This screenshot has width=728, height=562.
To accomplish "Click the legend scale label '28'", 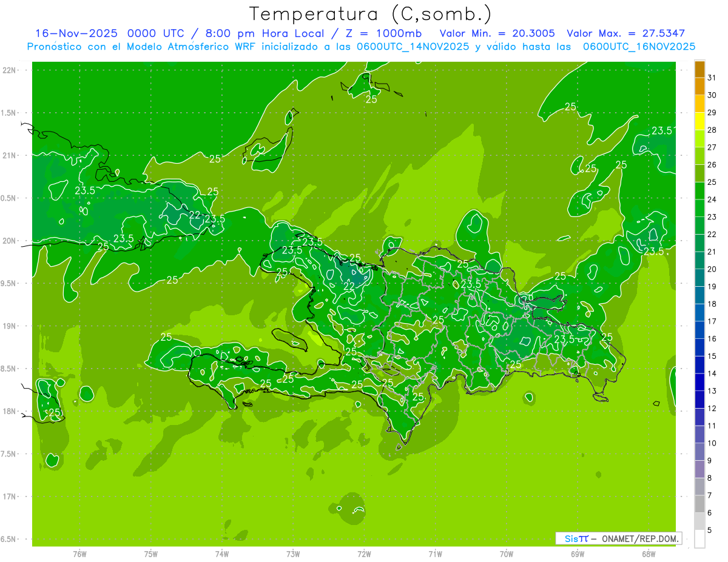I will pyautogui.click(x=712, y=130).
